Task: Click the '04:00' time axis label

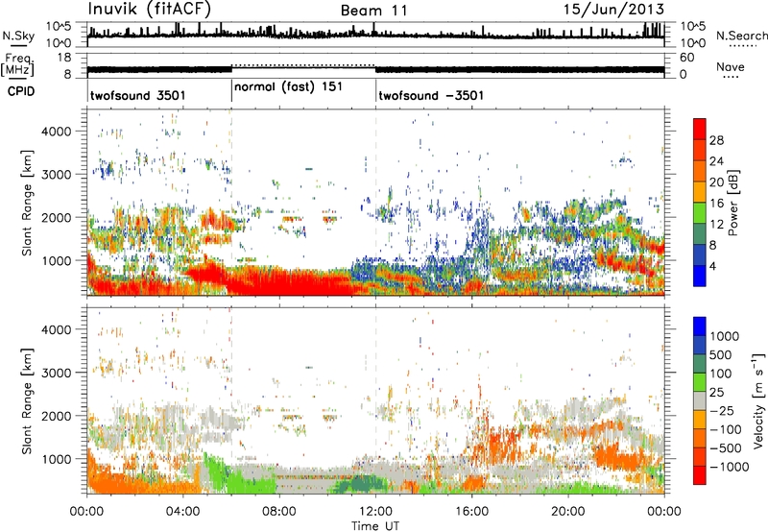Action: tap(182, 512)
